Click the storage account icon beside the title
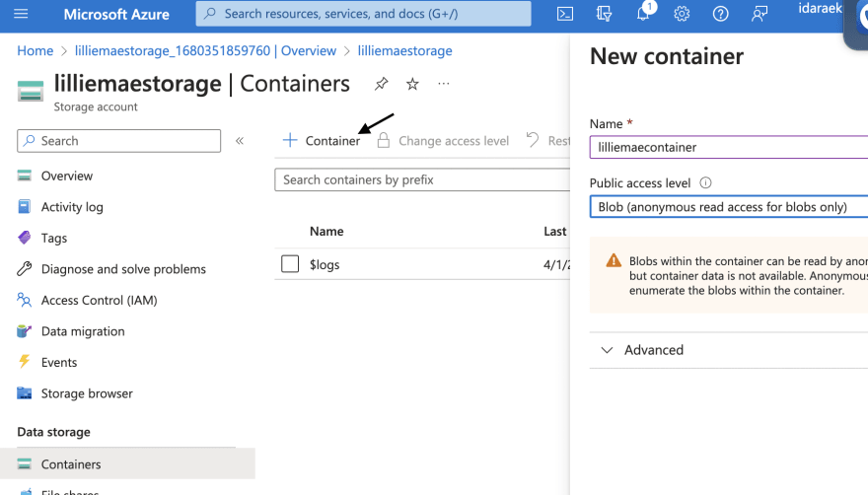This screenshot has width=868, height=495. (x=31, y=91)
